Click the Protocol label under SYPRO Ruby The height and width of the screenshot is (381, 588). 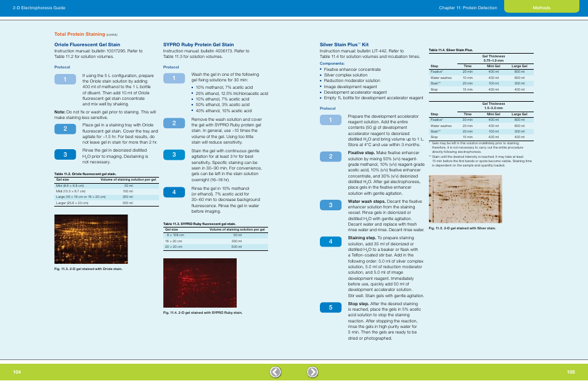click(x=171, y=67)
